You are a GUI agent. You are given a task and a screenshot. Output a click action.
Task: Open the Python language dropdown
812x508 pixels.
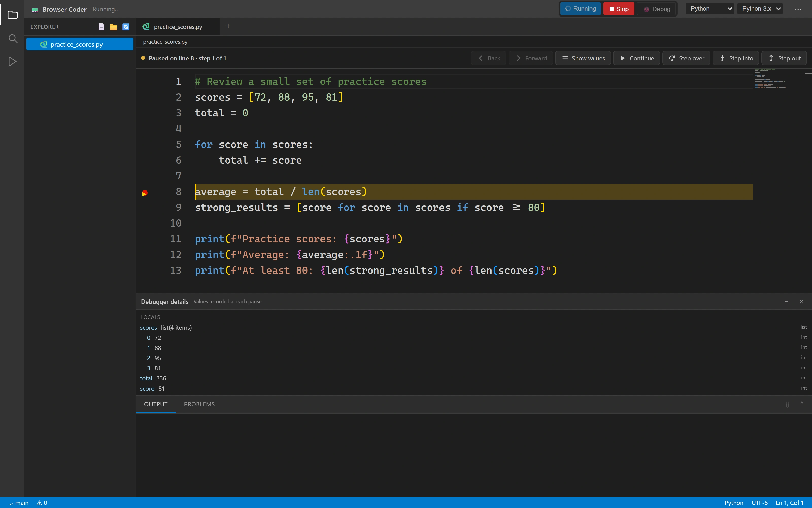709,9
